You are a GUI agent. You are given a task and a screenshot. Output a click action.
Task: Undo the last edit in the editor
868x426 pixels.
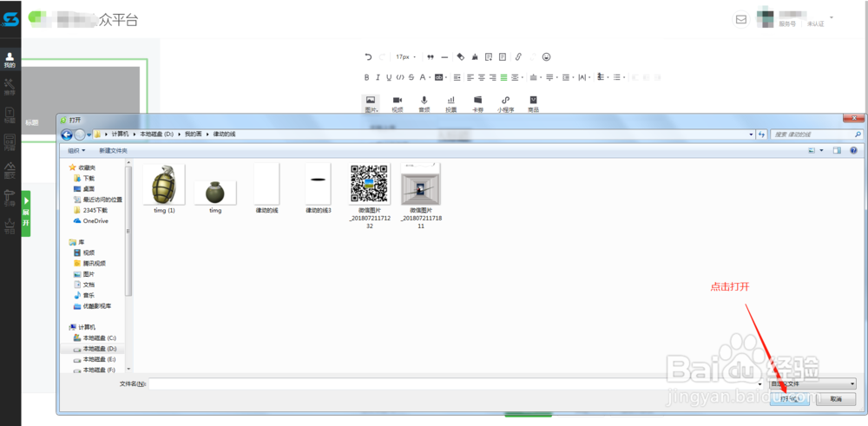[369, 57]
